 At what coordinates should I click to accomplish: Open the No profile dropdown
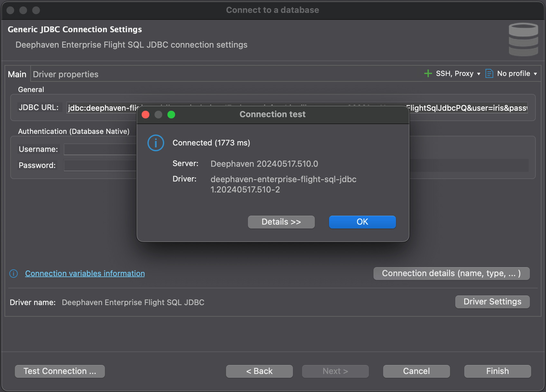click(x=517, y=74)
